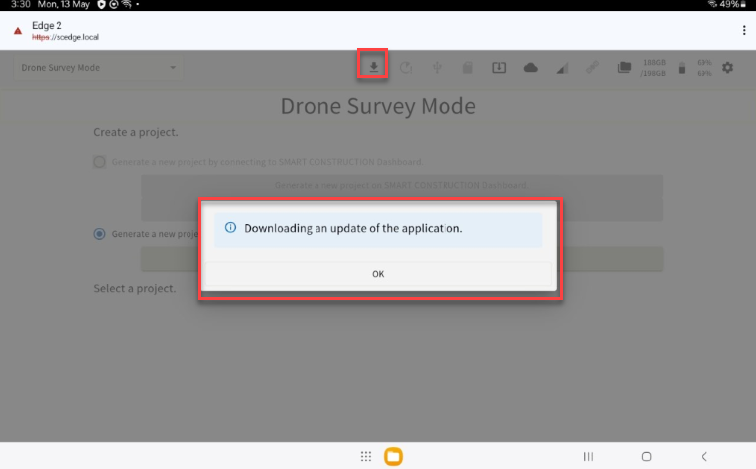Tap the Android back button
The height and width of the screenshot is (469, 756).
(704, 456)
